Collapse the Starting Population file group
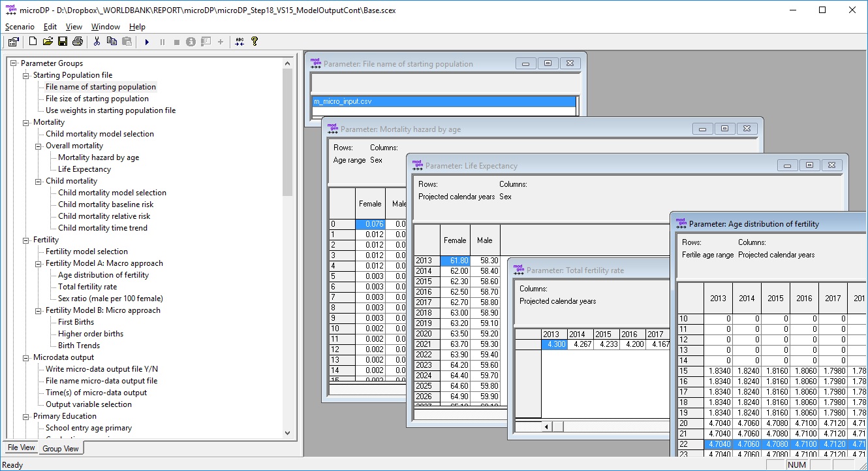The image size is (868, 471). pos(26,75)
